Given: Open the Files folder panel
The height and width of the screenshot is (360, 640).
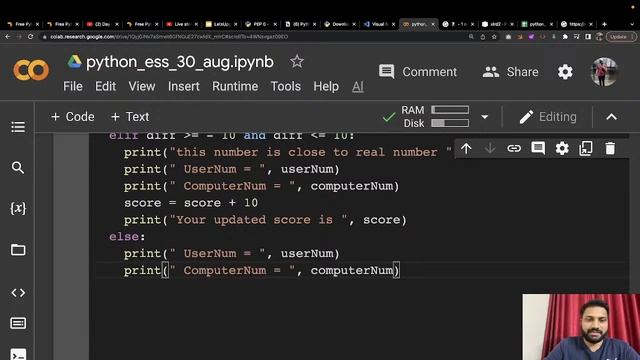Looking at the screenshot, I should [18, 249].
